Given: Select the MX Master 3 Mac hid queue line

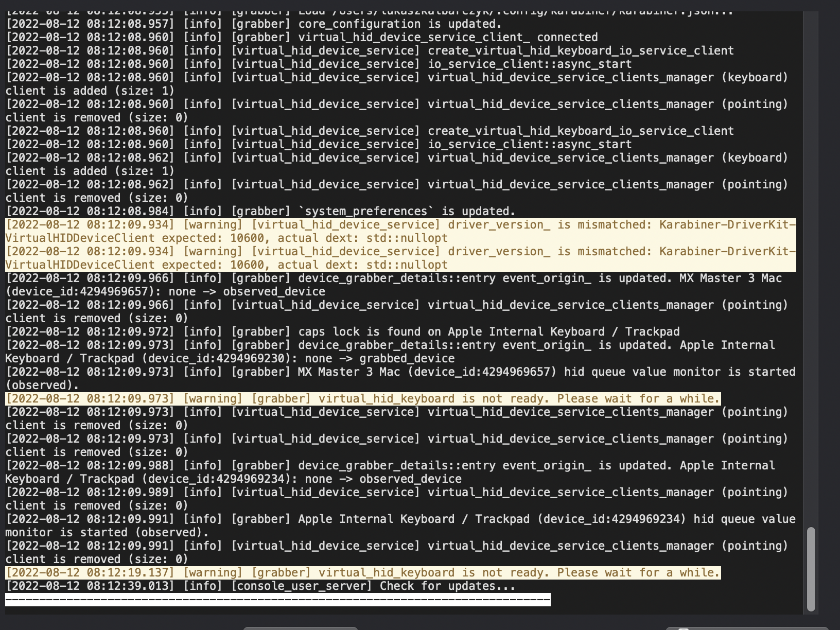Looking at the screenshot, I should coord(396,372).
